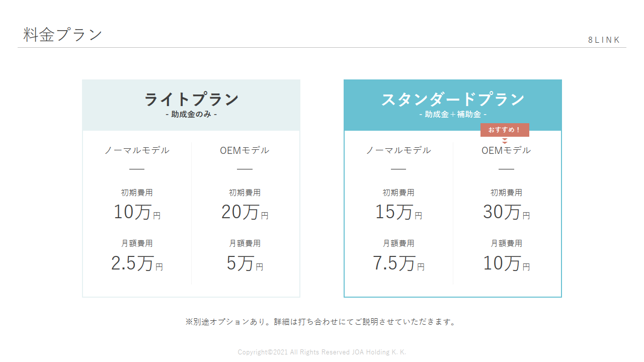
Task: Click the ※別途オプションあり note text
Action: 322,322
